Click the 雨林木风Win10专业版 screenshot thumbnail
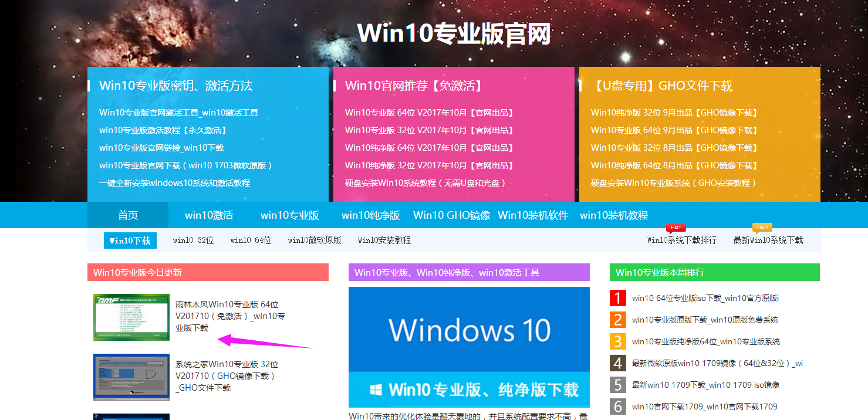The height and width of the screenshot is (420, 868). [x=131, y=317]
